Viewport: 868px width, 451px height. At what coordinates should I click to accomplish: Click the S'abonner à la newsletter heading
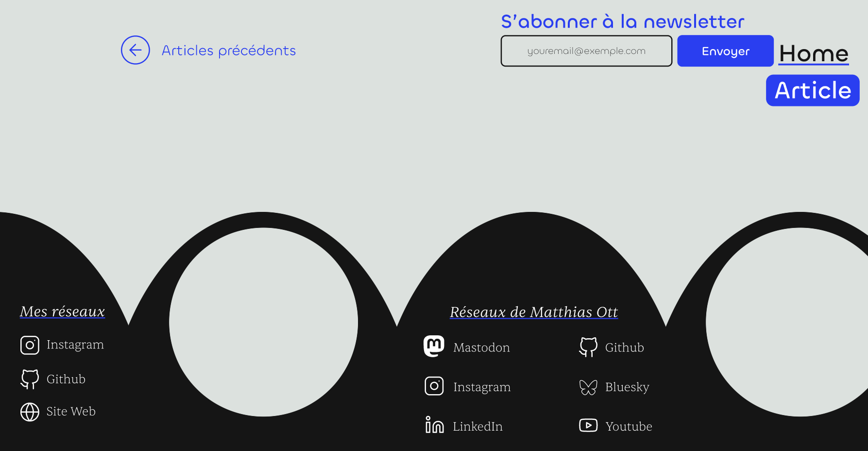(x=623, y=21)
